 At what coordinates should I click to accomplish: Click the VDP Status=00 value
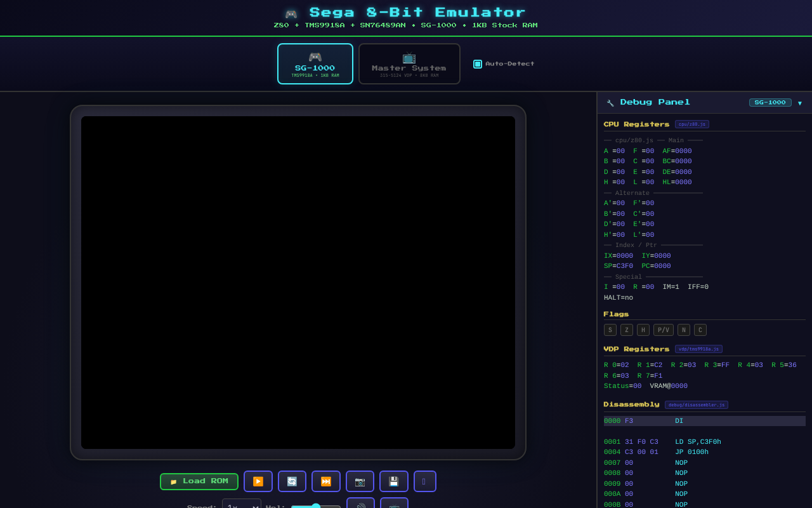(x=623, y=386)
